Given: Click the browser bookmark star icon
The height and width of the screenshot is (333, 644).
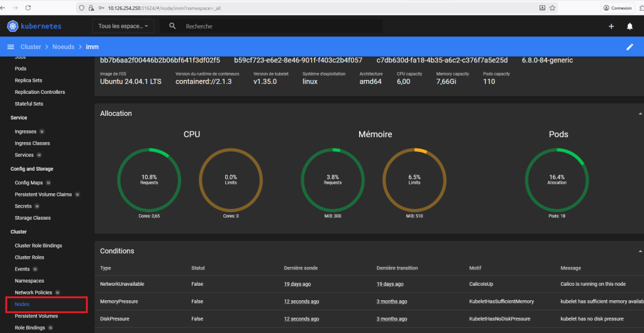Looking at the screenshot, I should click(553, 8).
